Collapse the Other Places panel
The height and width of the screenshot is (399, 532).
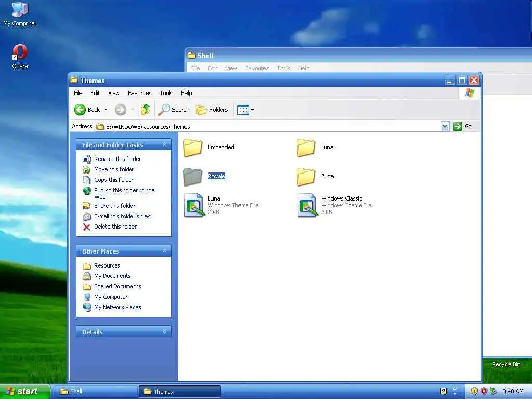tap(164, 251)
